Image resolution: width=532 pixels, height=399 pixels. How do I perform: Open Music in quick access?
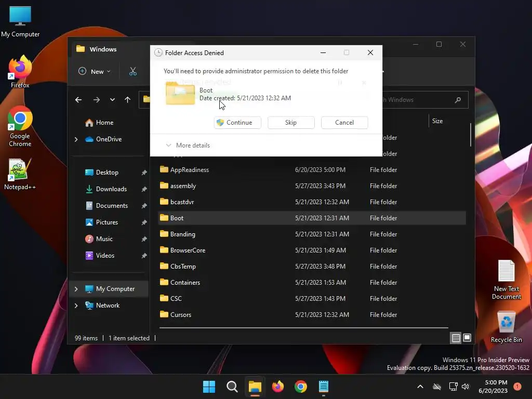click(x=99, y=239)
